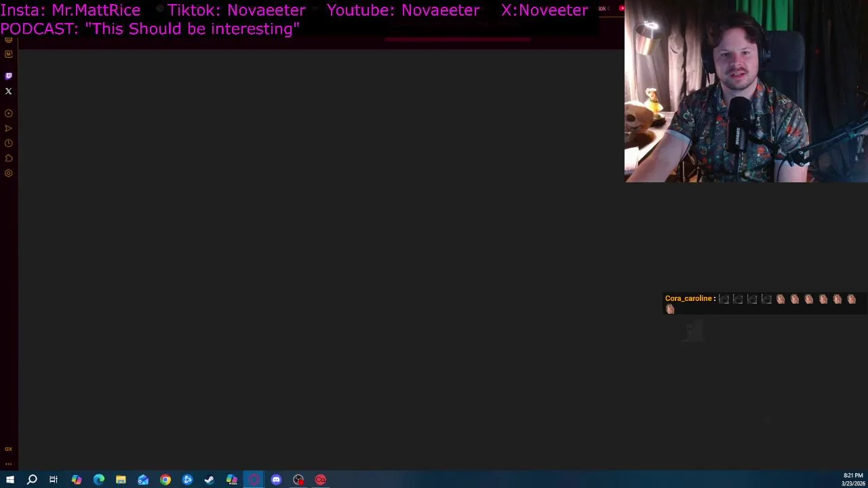Open Windows Search from the taskbar
Image resolution: width=868 pixels, height=488 pixels.
point(32,480)
